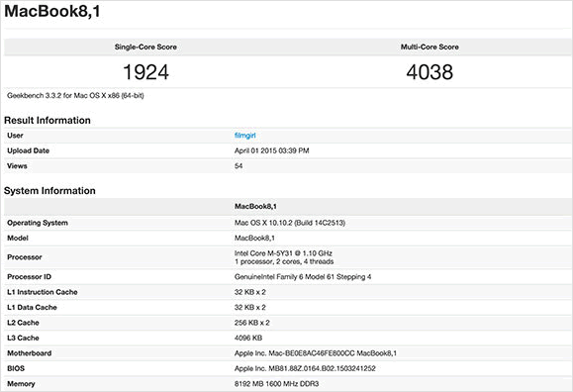Open the filmgirl user profile link
The width and height of the screenshot is (573, 392).
(x=244, y=136)
